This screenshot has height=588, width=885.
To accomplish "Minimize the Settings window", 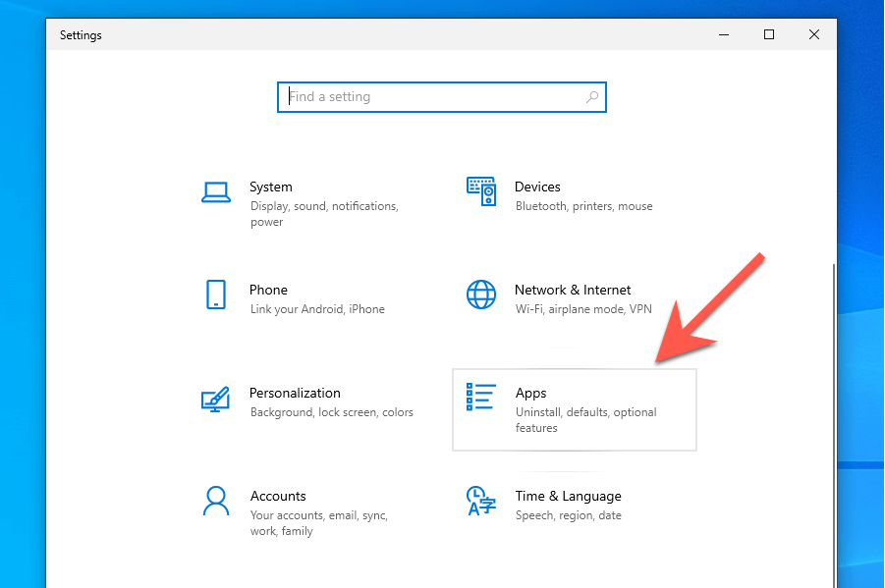I will pos(724,34).
